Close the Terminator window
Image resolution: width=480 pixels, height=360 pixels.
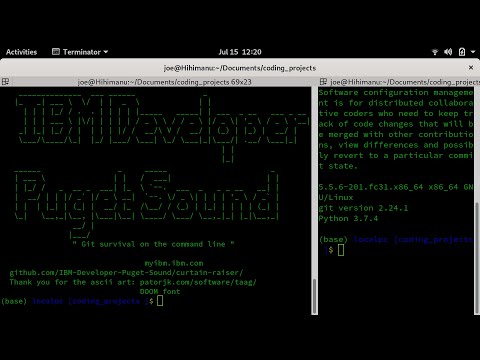click(471, 68)
